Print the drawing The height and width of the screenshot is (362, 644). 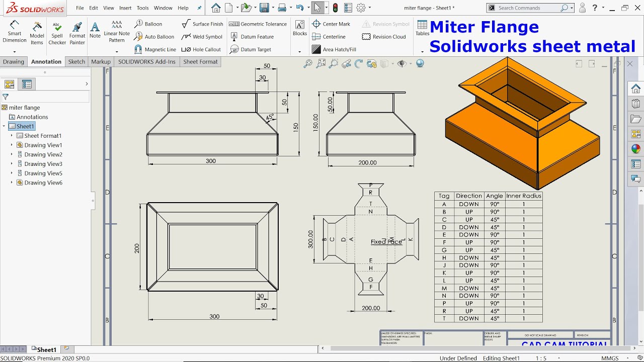click(x=282, y=8)
